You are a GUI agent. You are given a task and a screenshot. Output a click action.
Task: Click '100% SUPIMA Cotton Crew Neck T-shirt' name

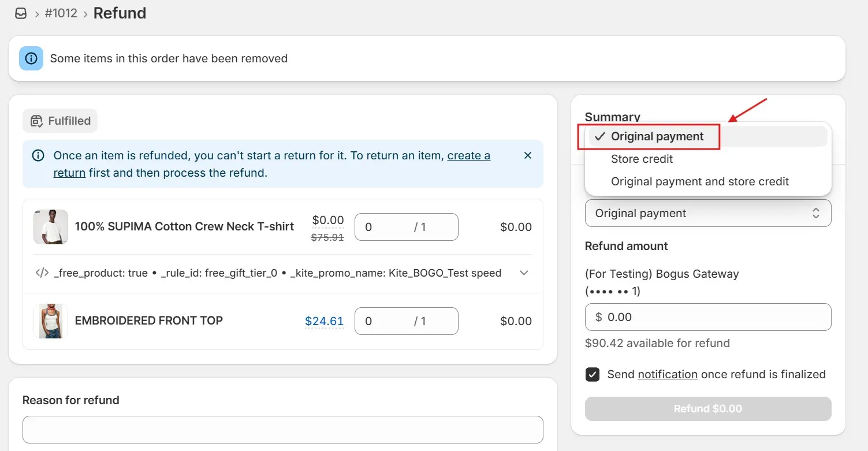185,226
